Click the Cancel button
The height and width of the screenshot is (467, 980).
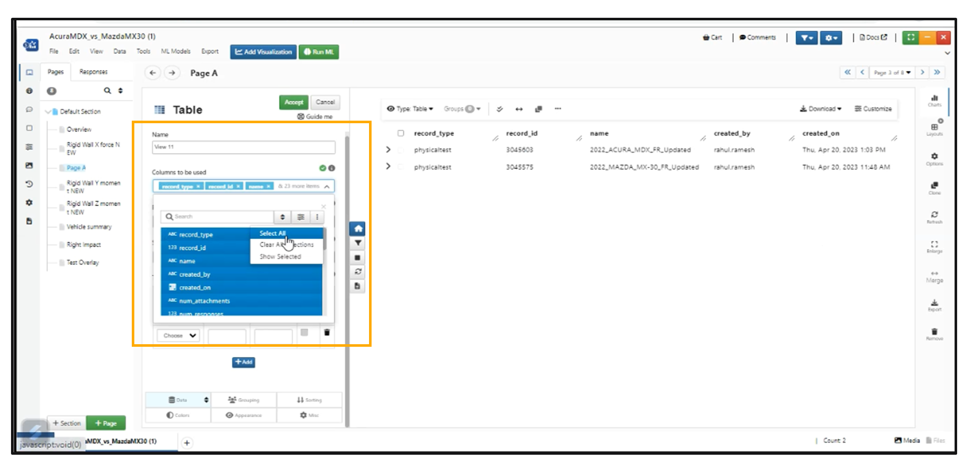point(325,102)
